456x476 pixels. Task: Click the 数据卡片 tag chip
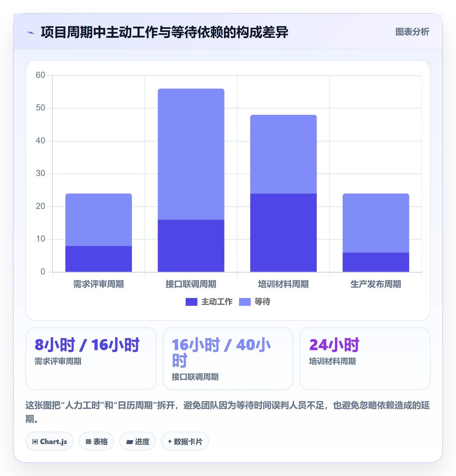(x=185, y=441)
